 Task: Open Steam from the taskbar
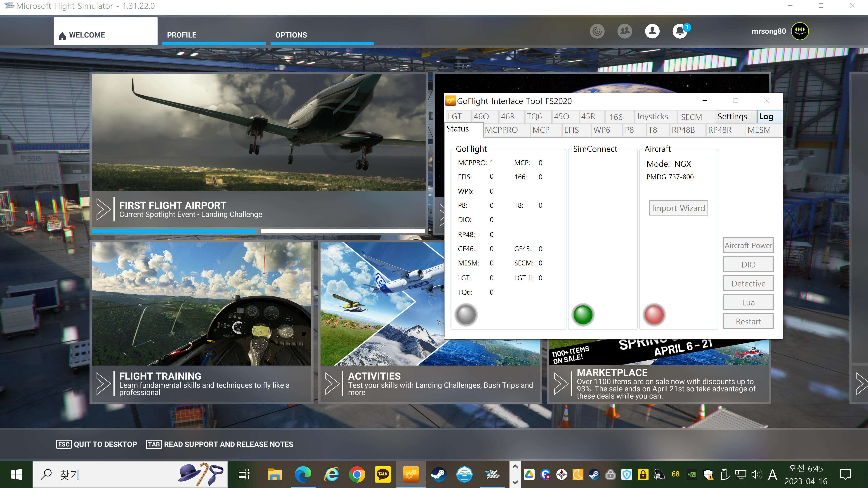coord(438,474)
